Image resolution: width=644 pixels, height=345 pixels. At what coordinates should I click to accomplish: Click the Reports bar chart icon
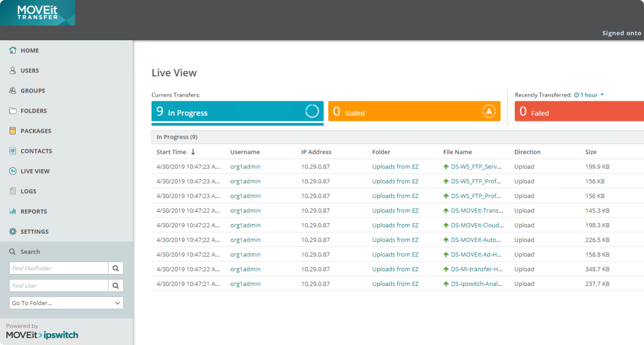pyautogui.click(x=13, y=211)
